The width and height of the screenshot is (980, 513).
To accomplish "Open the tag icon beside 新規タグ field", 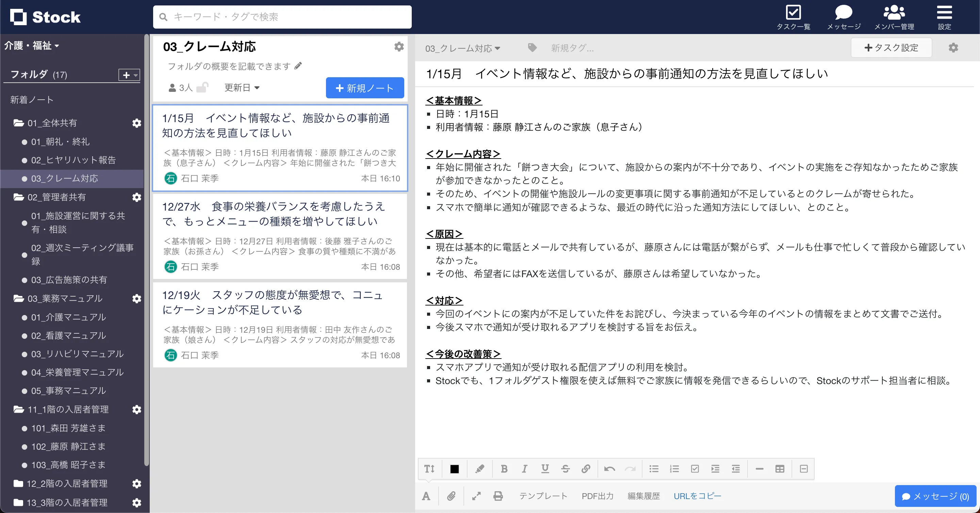I will click(532, 48).
